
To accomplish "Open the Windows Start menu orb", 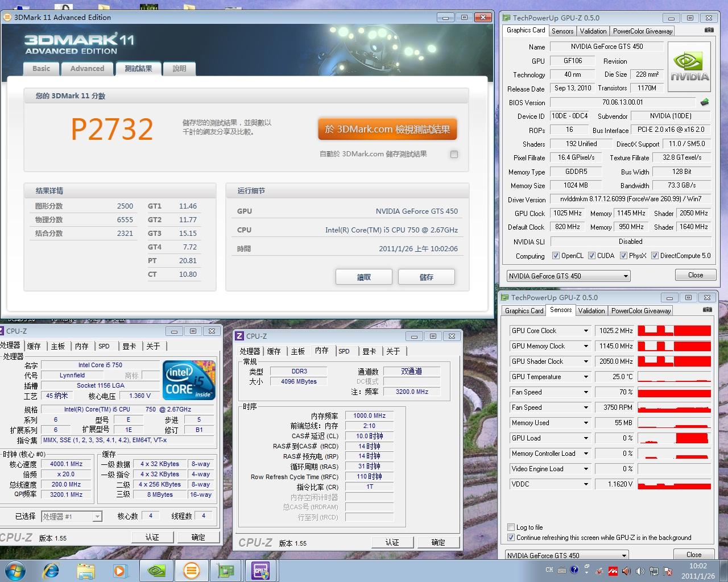I will (x=15, y=570).
